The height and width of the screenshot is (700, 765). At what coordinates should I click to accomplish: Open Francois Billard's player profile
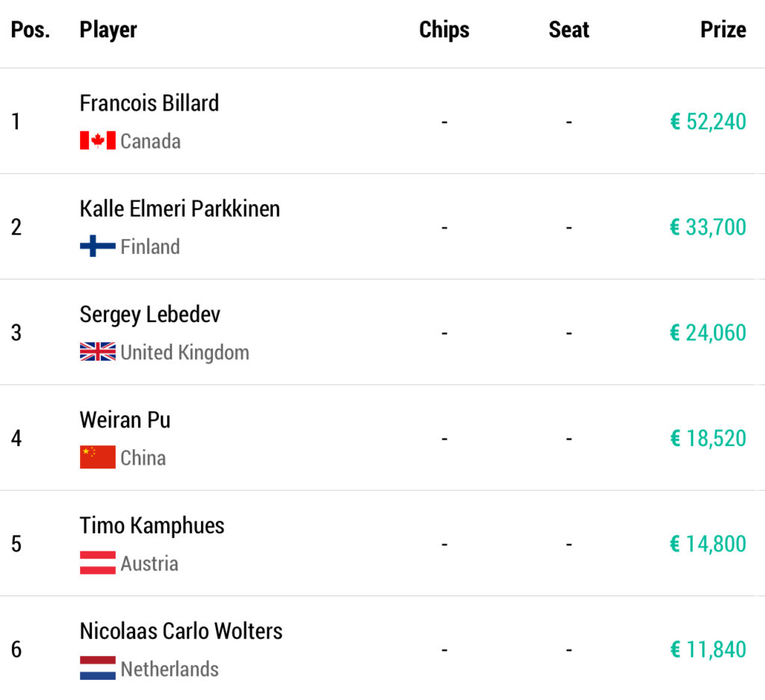coord(149,103)
